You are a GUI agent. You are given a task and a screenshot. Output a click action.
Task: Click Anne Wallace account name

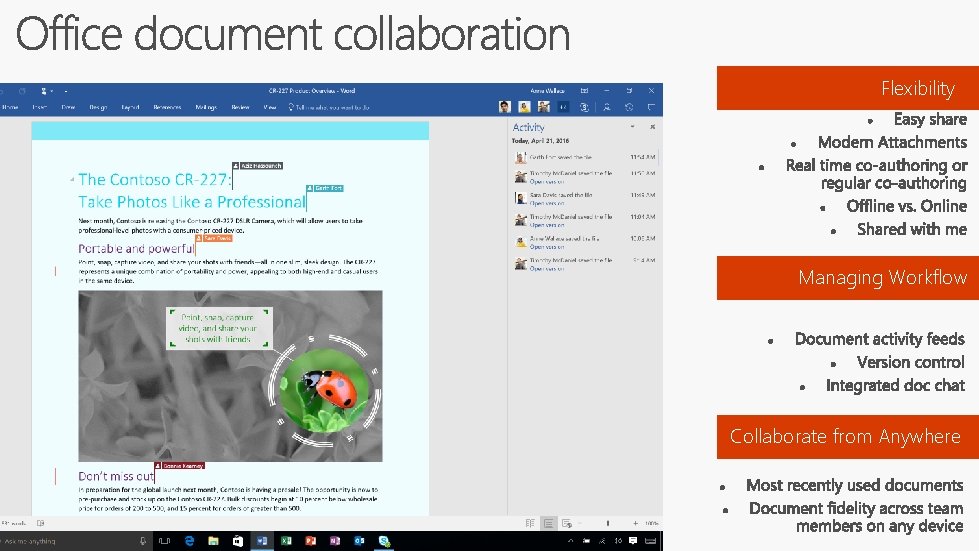pyautogui.click(x=548, y=91)
